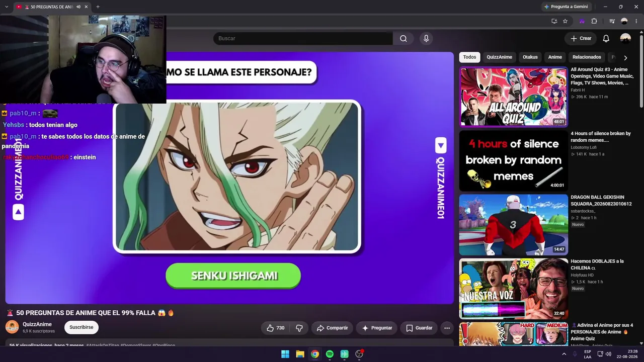Image resolution: width=644 pixels, height=362 pixels.
Task: Show hidden system tray icons
Action: (564, 354)
